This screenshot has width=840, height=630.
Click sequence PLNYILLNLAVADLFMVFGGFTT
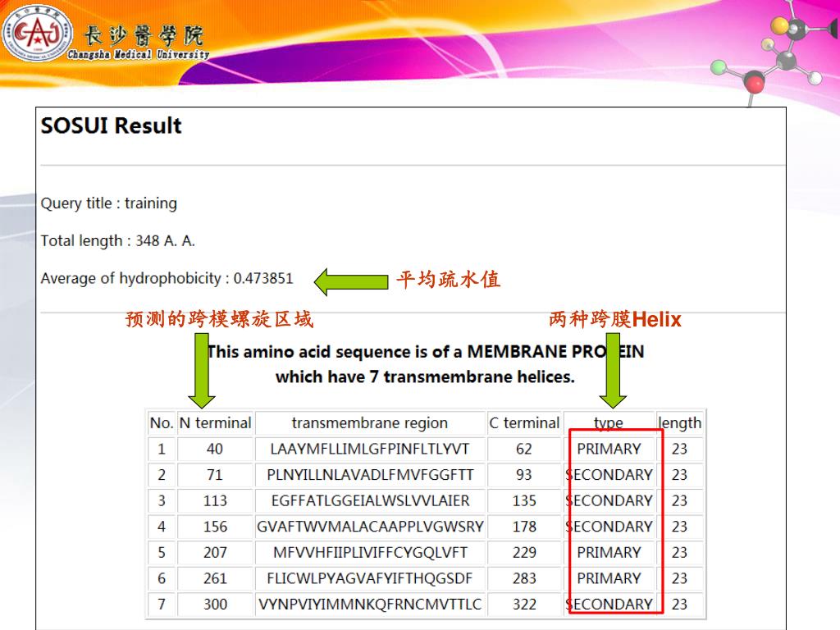[370, 475]
